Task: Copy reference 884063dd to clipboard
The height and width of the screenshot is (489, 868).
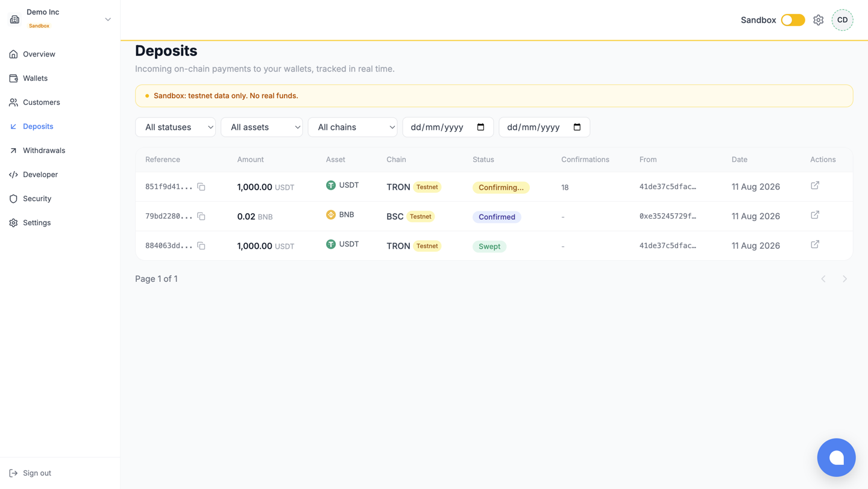Action: [201, 246]
